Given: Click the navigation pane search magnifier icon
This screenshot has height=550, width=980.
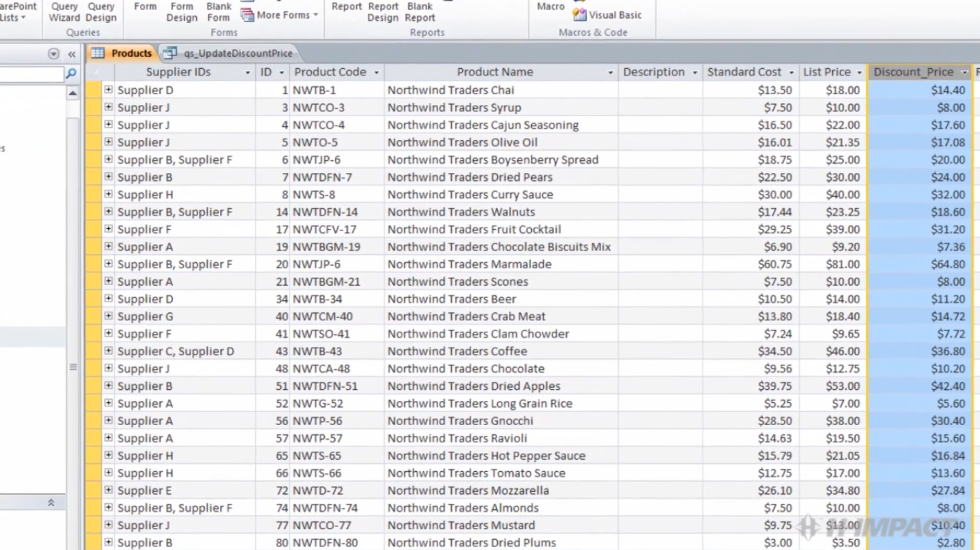Looking at the screenshot, I should tap(71, 73).
